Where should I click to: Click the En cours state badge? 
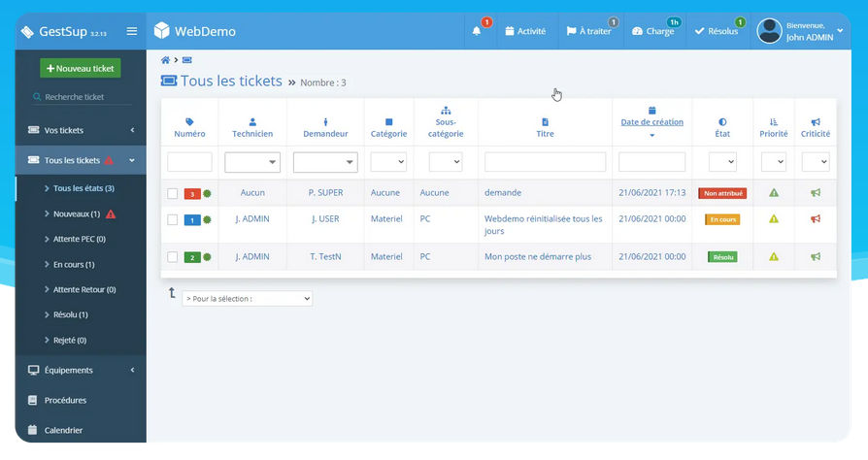coord(722,219)
